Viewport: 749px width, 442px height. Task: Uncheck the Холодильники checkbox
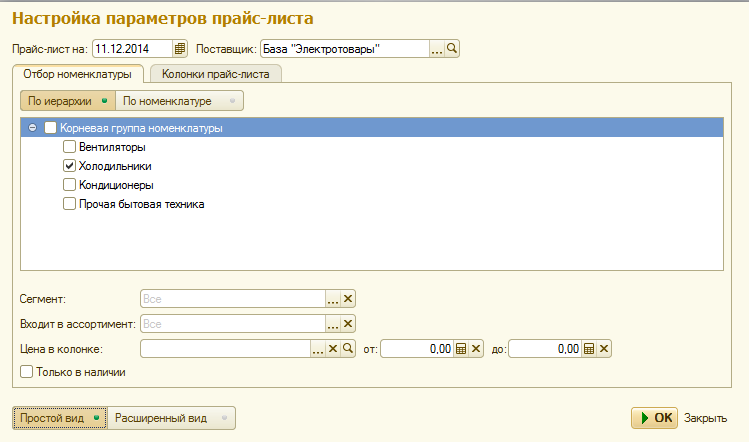[70, 166]
